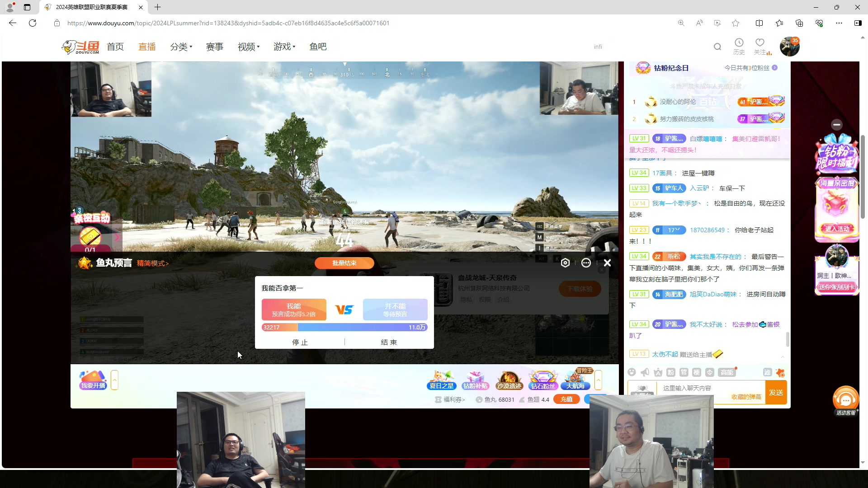The image size is (868, 488).
Task: Add this page to favorites star
Action: pos(736,23)
